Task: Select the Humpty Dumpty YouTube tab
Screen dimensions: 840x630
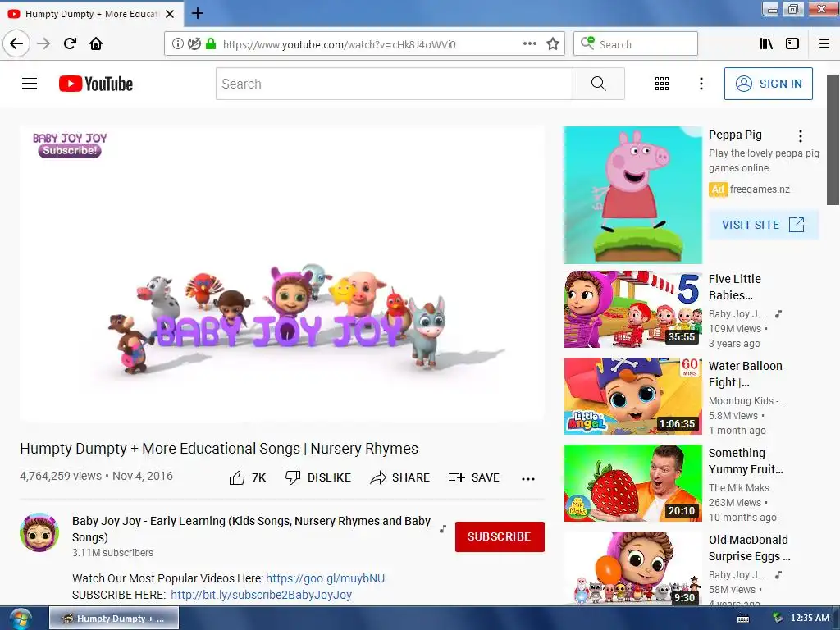Action: click(91, 14)
